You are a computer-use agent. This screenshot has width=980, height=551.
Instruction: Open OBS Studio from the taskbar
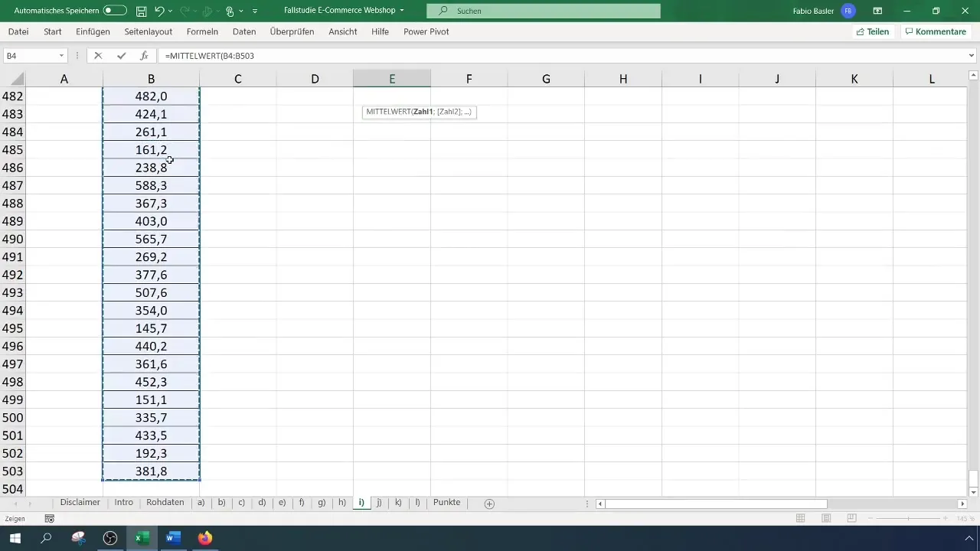click(110, 538)
